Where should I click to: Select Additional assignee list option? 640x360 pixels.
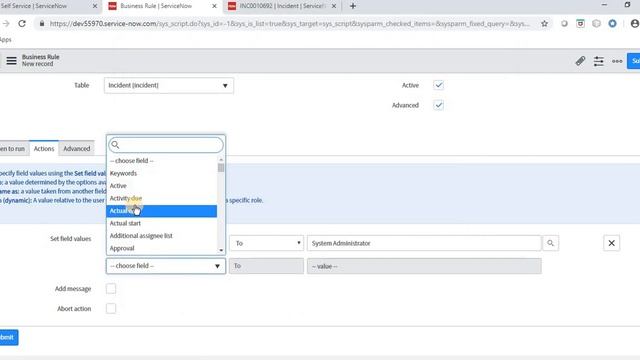(x=162, y=236)
